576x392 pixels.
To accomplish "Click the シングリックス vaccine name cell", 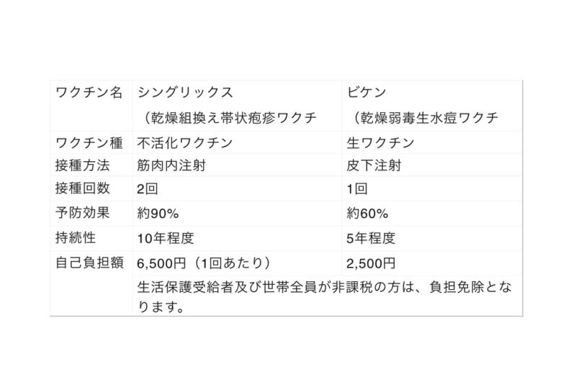I will pyautogui.click(x=185, y=93).
